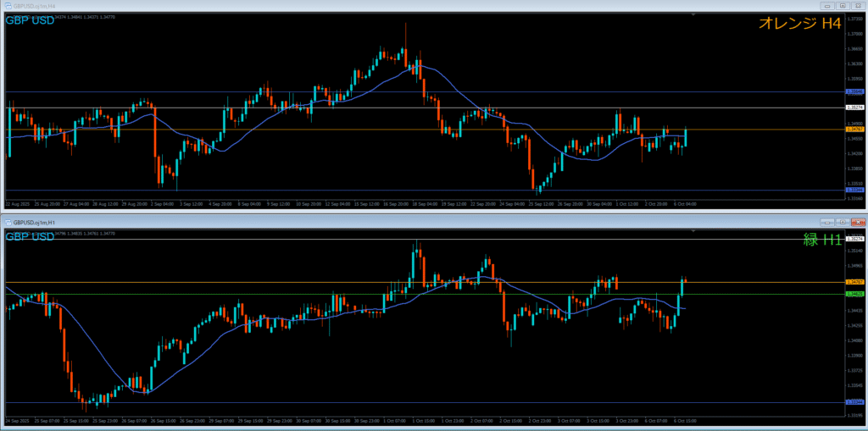Click the GBPUSD H4 window title icon

tap(8, 6)
